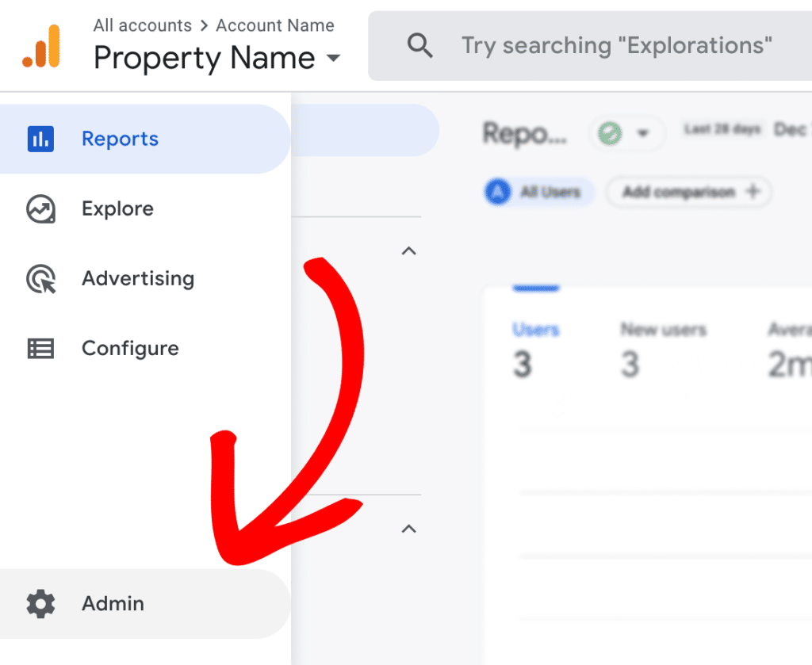This screenshot has width=812, height=665.
Task: Open Admin via the gear icon
Action: coord(40,604)
